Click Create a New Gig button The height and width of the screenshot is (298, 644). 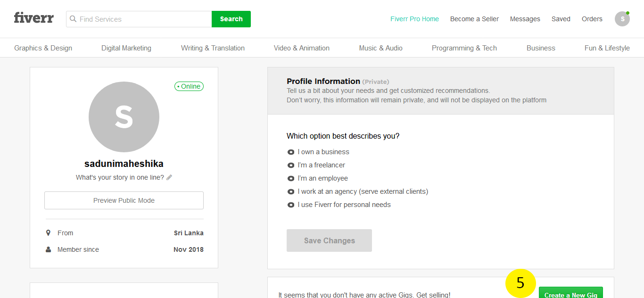[570, 293]
